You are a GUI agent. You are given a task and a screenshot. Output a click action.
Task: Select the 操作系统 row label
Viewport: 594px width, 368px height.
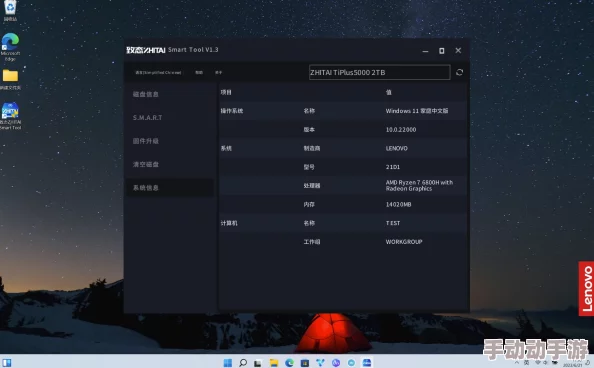(x=232, y=111)
